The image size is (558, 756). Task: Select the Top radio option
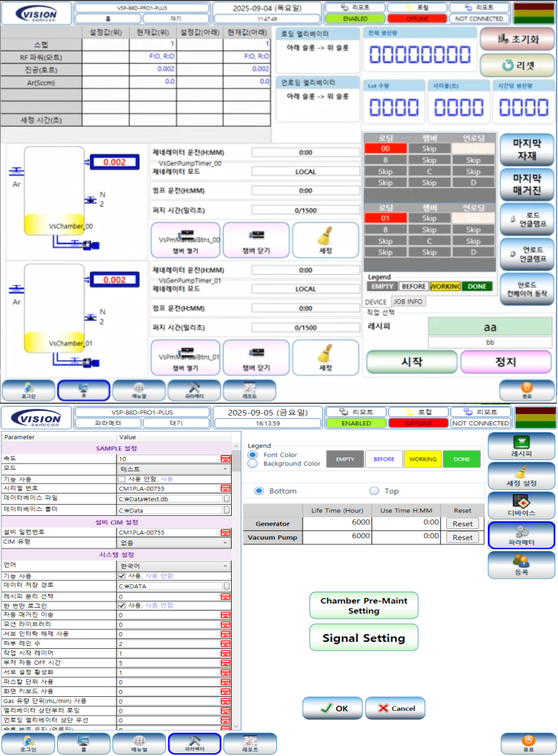[375, 491]
